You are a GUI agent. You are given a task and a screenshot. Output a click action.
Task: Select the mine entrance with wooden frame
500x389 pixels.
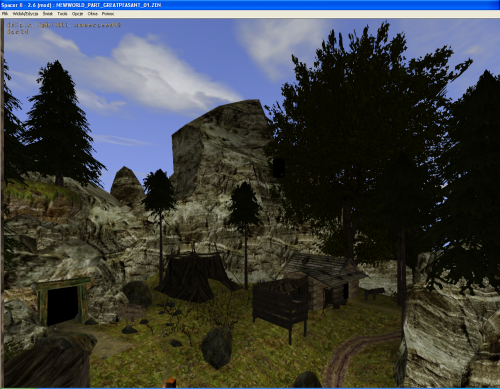[x=63, y=302]
